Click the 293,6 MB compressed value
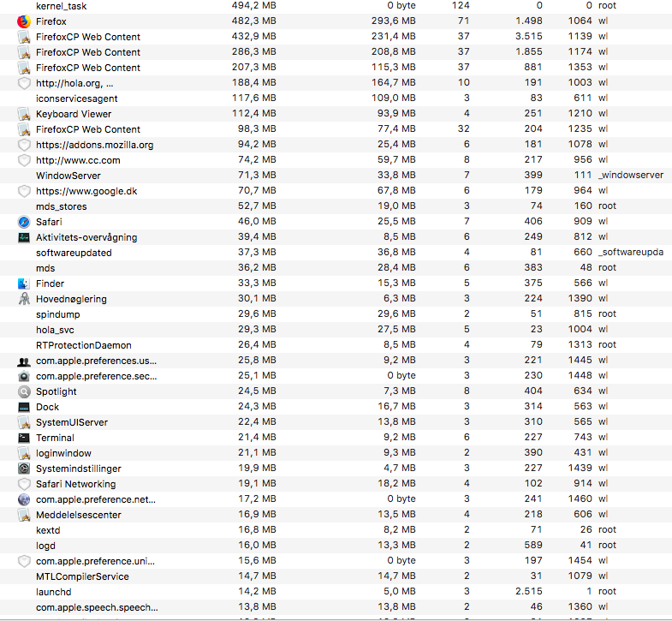The width and height of the screenshot is (672, 621). pyautogui.click(x=394, y=21)
